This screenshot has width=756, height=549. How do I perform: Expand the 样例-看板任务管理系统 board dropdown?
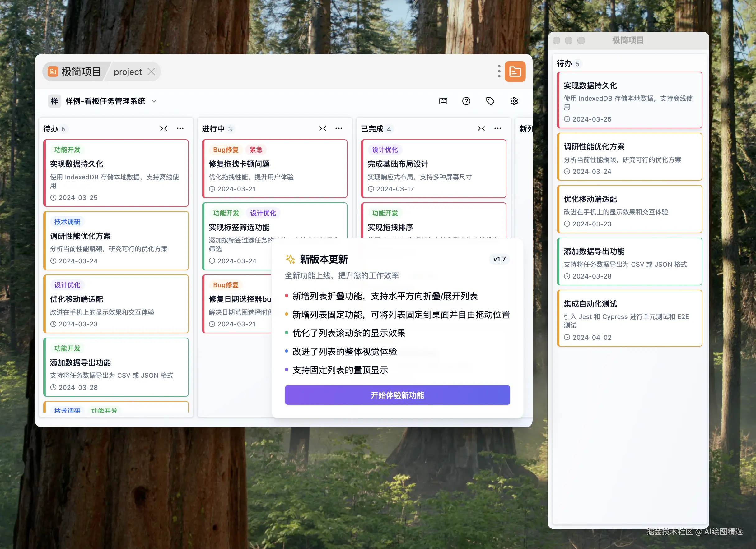pos(154,101)
